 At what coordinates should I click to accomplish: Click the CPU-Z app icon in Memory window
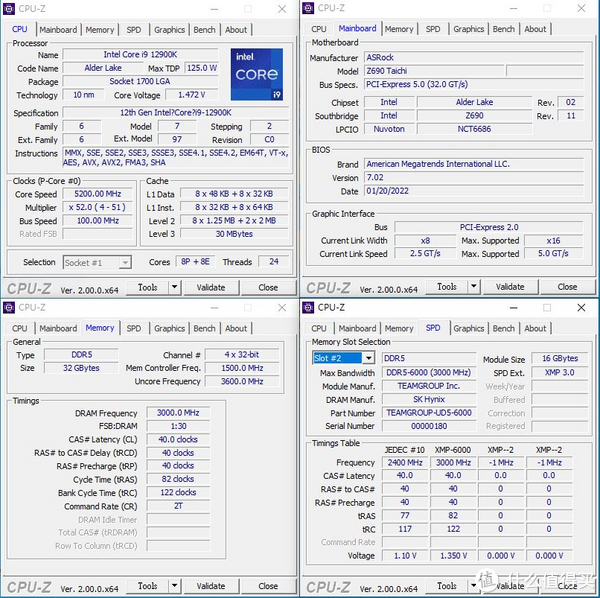click(9, 307)
